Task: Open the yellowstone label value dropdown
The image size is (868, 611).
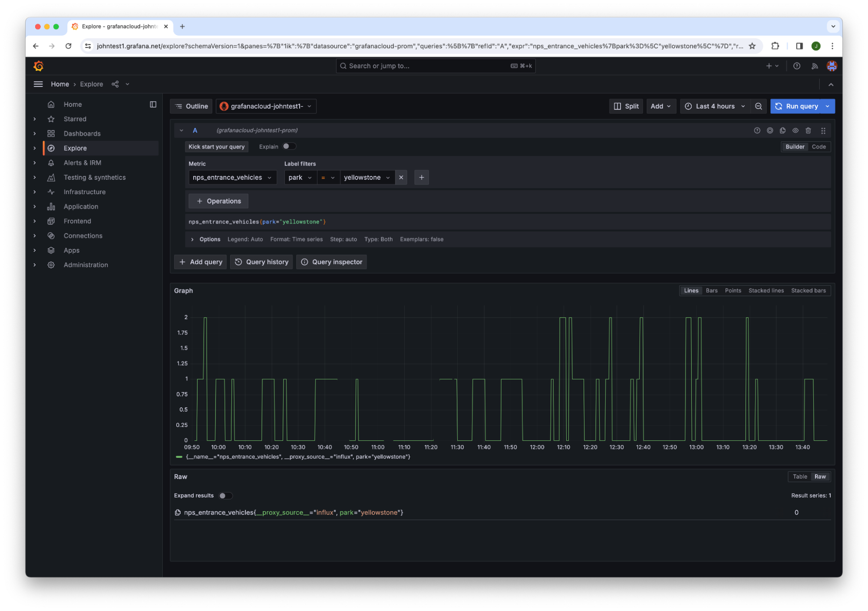Action: pos(367,178)
